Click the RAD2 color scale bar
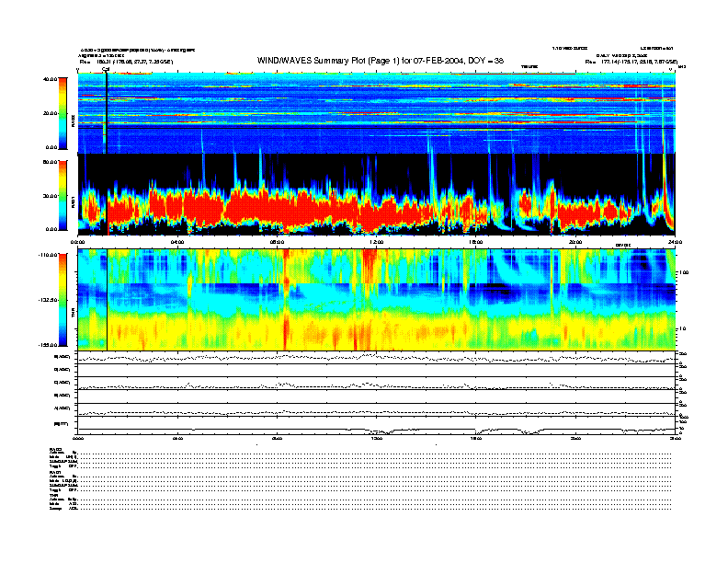Screen dimensions: 728x563 61,113
